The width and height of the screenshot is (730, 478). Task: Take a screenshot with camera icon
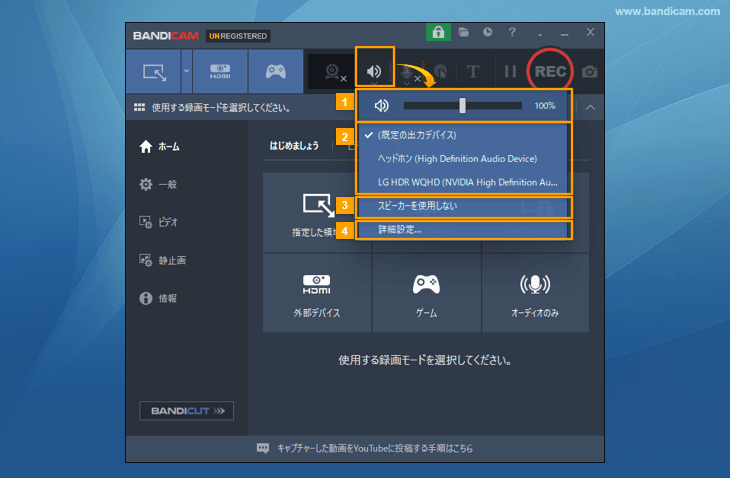click(589, 72)
